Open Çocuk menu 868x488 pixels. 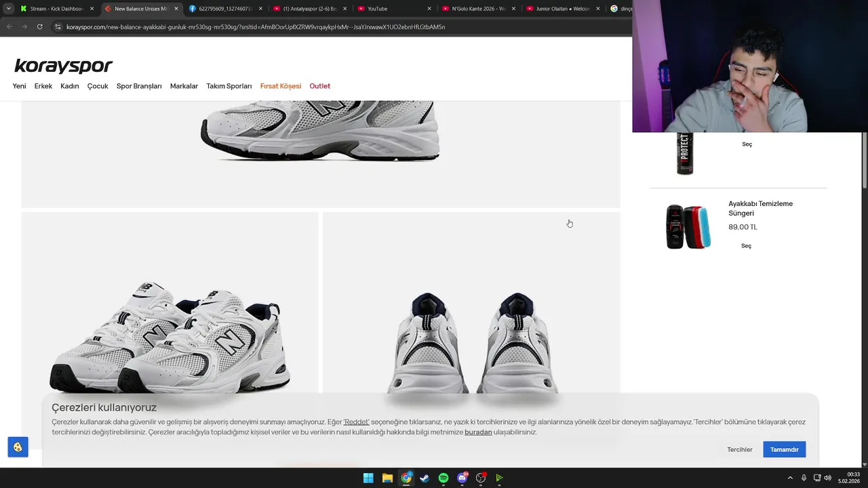coord(98,86)
